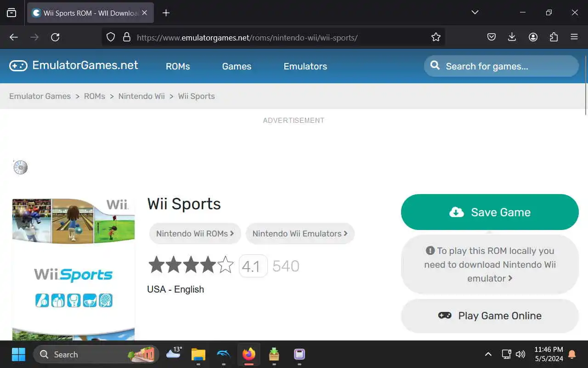The image size is (588, 368).
Task: Click the Save Game button
Action: (x=490, y=212)
